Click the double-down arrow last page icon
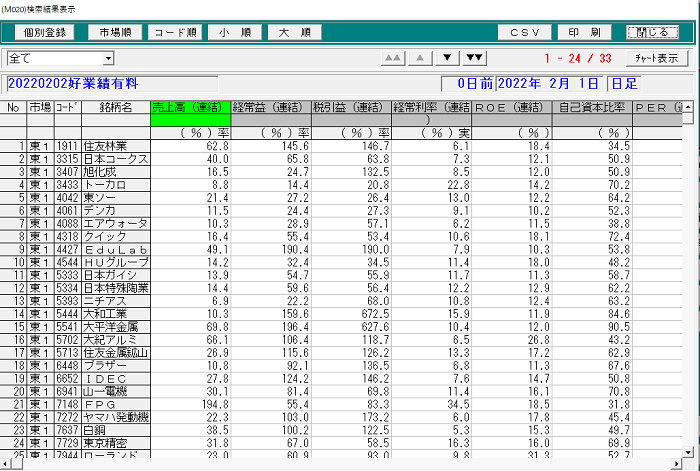 point(475,58)
